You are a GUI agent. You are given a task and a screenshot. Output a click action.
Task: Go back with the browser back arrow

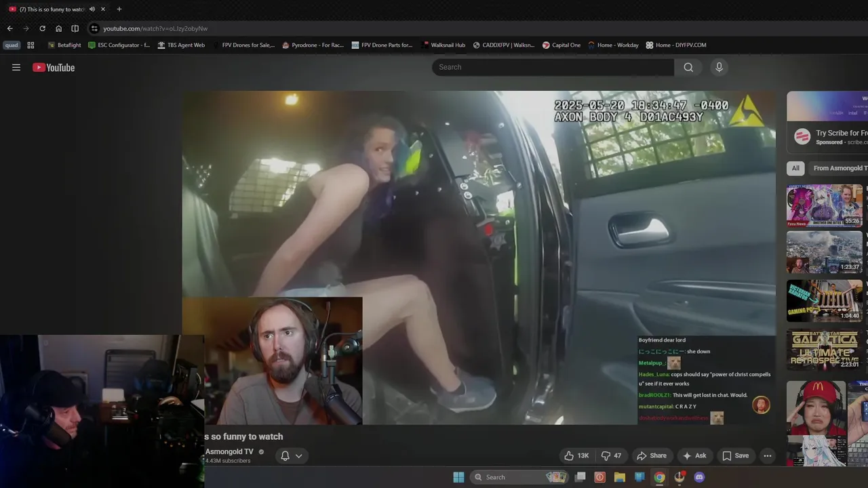pyautogui.click(x=9, y=28)
